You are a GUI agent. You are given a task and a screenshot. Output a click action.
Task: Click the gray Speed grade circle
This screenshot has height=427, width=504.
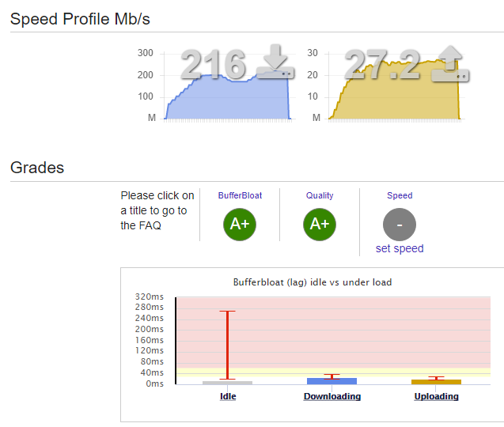(x=400, y=225)
